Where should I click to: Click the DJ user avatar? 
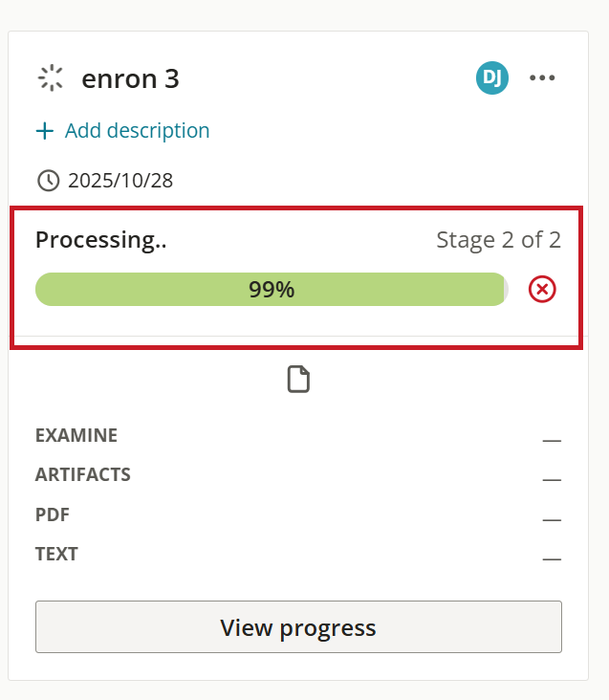492,77
